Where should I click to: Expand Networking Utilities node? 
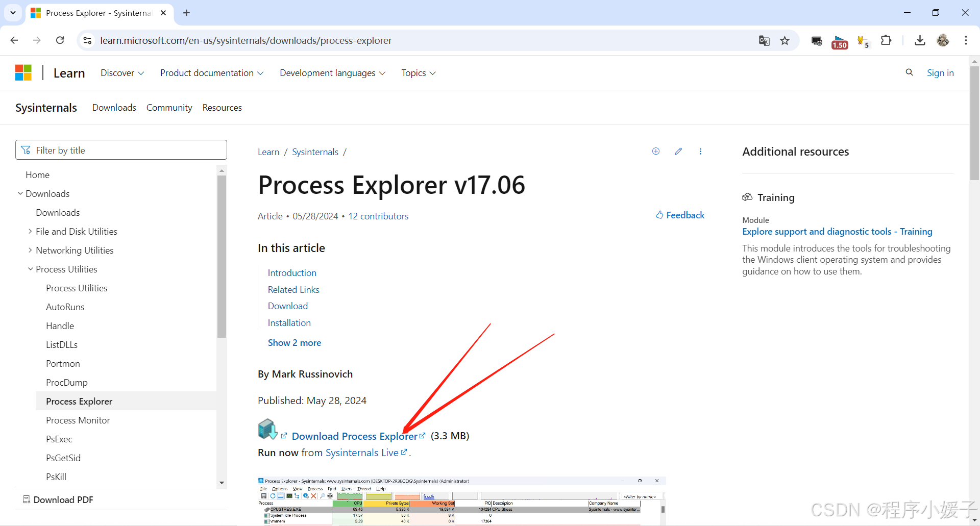point(30,250)
